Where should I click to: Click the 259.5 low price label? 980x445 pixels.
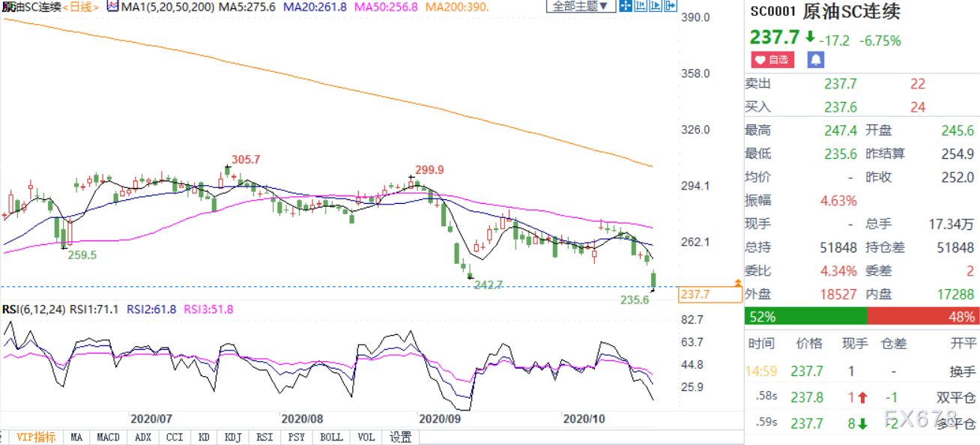pyautogui.click(x=82, y=255)
